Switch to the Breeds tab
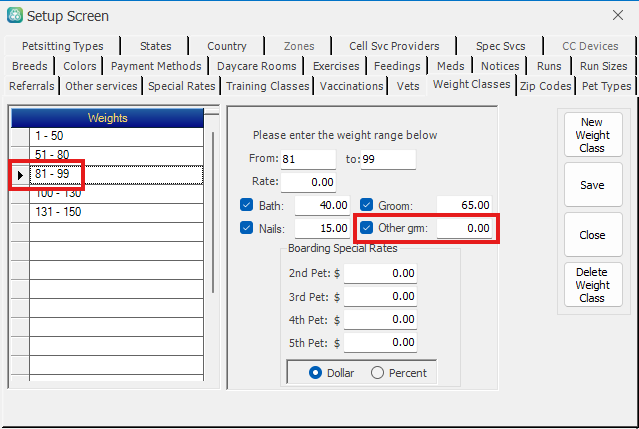Screen dimensions: 639x429 30,66
